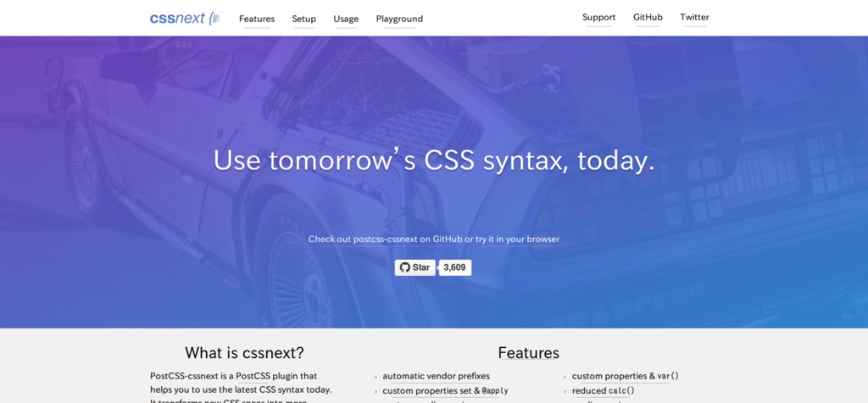The height and width of the screenshot is (403, 868).
Task: Click the hero headline 'Use tomorrow's CSS syntax, today.'
Action: 434,161
